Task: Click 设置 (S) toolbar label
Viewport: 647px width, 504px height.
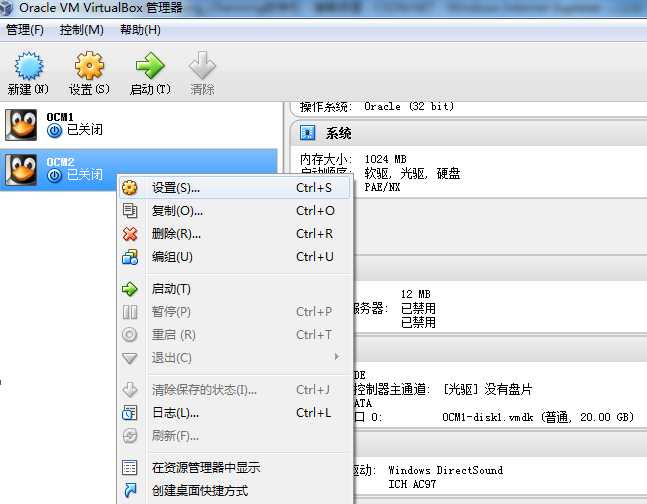Action: (x=89, y=89)
